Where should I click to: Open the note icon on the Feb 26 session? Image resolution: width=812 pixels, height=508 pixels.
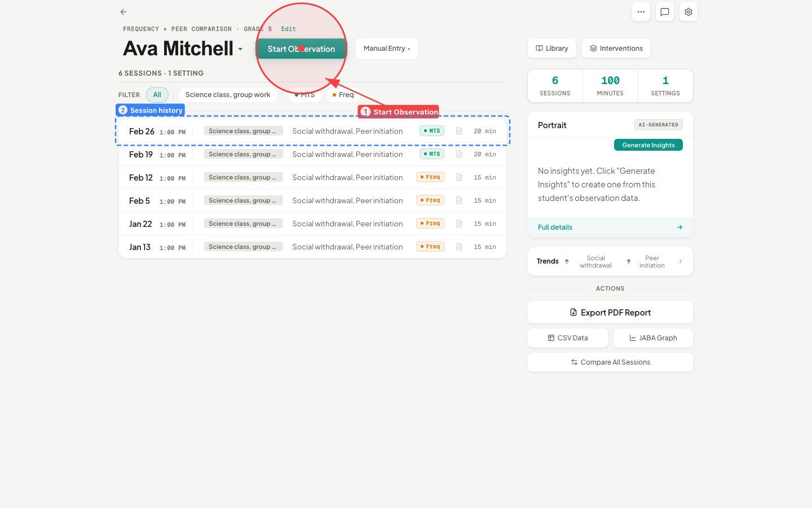(459, 130)
